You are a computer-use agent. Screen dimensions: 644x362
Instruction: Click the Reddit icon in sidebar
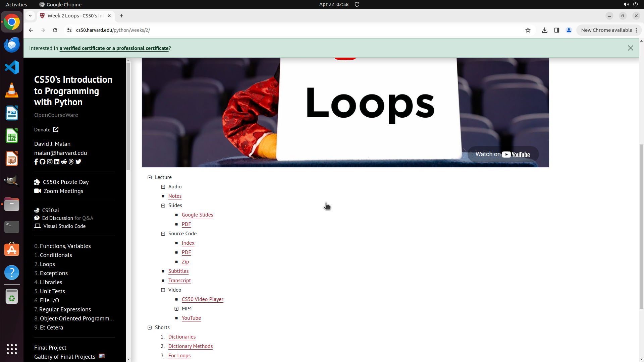tap(64, 162)
